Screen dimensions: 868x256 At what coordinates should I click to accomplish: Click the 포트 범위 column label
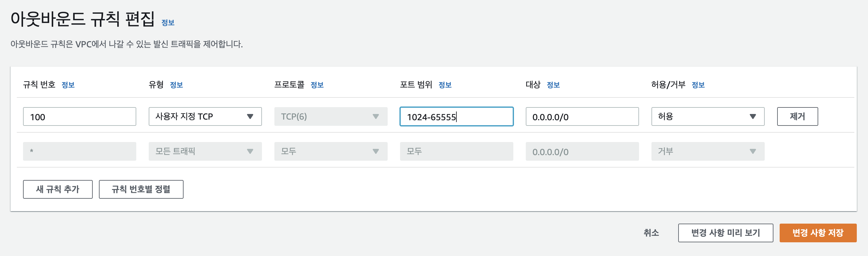coord(416,84)
